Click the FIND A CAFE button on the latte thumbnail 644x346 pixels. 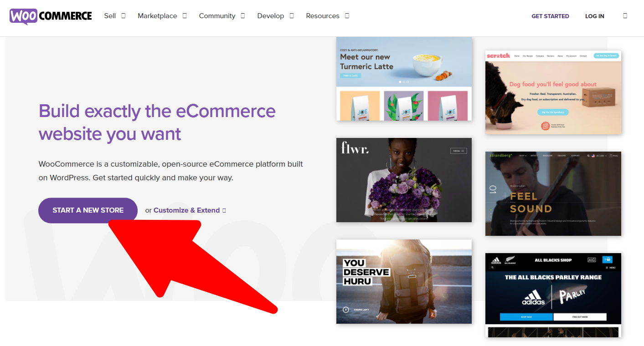click(350, 76)
